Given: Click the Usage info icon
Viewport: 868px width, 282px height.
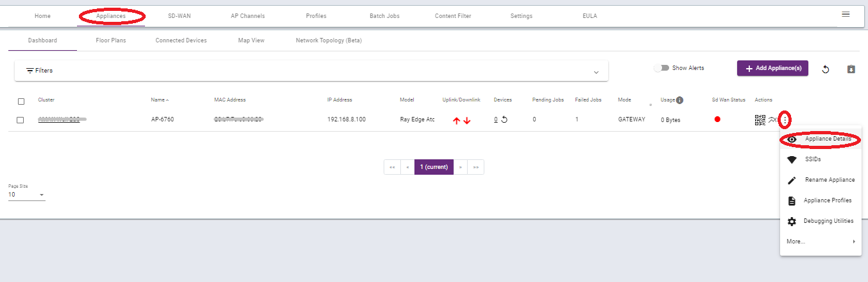Looking at the screenshot, I should tap(679, 100).
